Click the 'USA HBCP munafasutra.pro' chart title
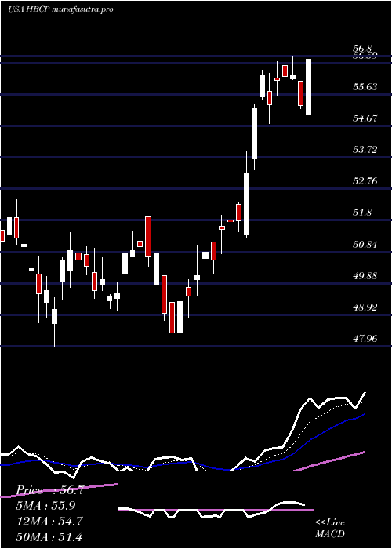This screenshot has width=392, height=549. coord(60,9)
